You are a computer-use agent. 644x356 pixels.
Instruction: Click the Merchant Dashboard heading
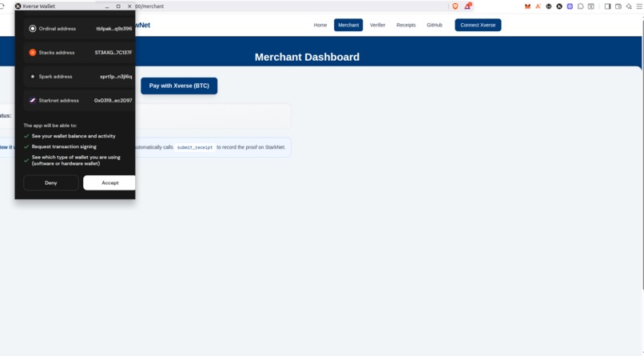pyautogui.click(x=307, y=57)
